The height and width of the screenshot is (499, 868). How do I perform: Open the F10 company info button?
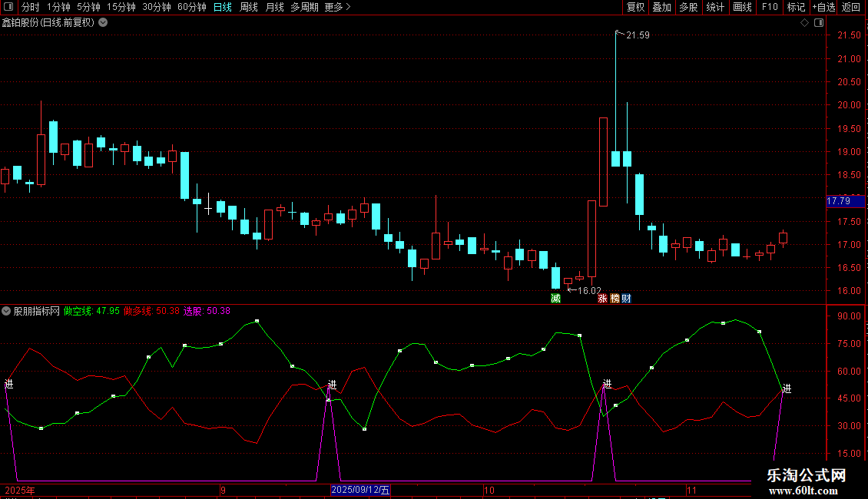click(x=769, y=7)
